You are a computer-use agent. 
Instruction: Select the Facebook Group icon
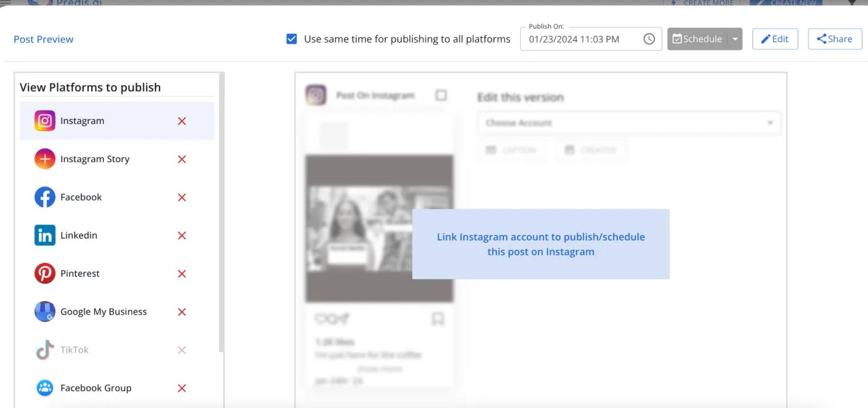pyautogui.click(x=45, y=389)
